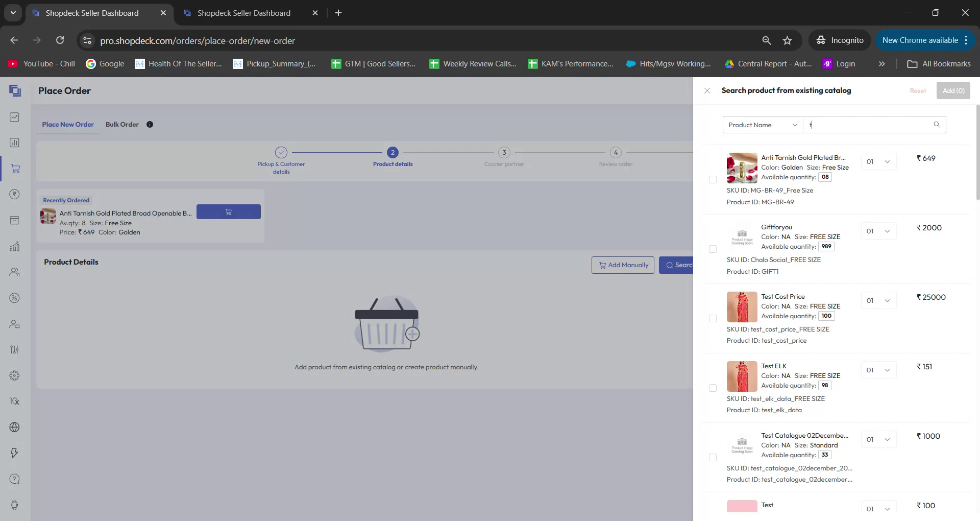The width and height of the screenshot is (980, 521).
Task: Open the analytics line chart section
Action: [14, 117]
